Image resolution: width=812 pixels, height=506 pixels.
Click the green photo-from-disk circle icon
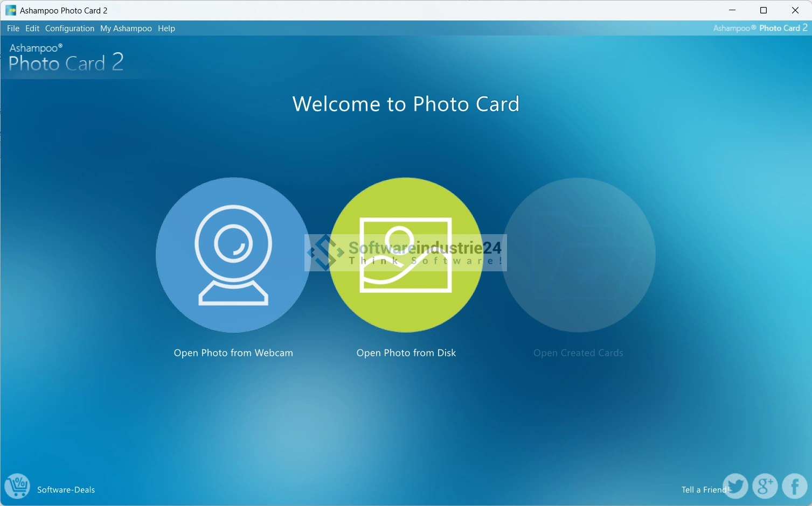pyautogui.click(x=406, y=255)
